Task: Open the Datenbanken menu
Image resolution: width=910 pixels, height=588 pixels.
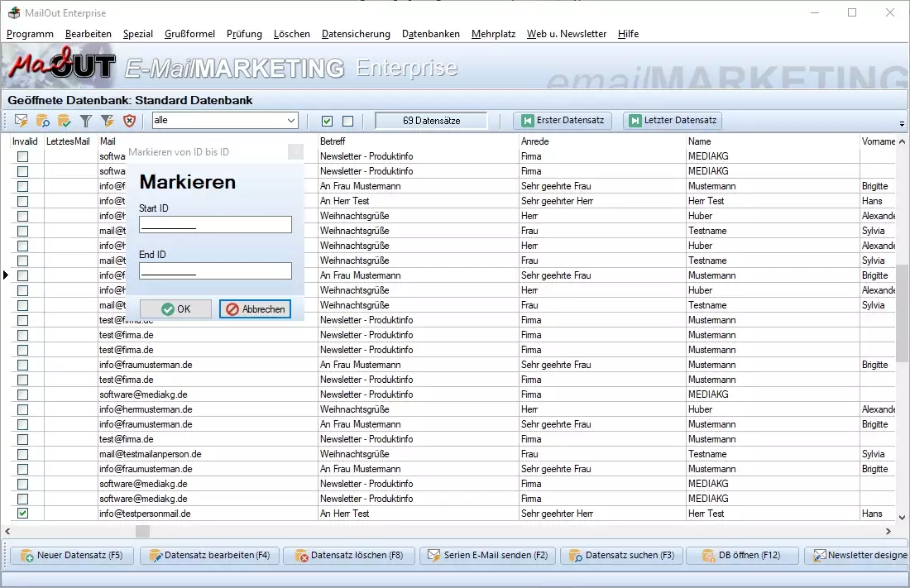Action: (x=430, y=34)
